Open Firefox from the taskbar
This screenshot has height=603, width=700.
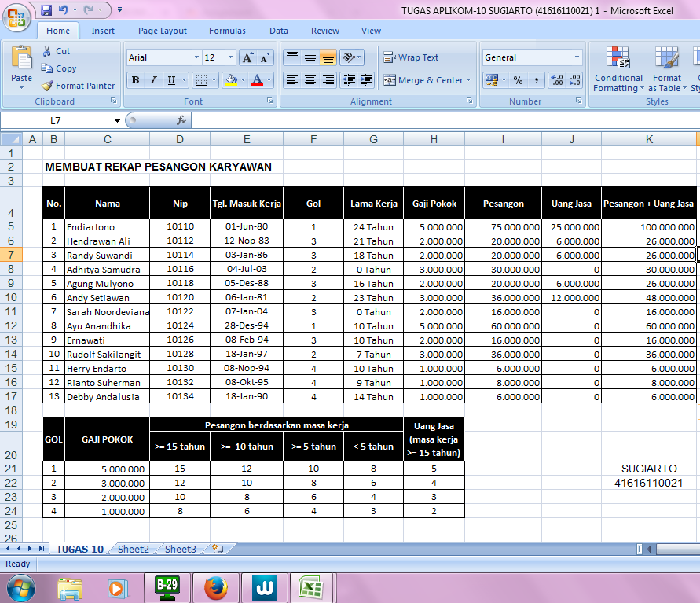215,588
